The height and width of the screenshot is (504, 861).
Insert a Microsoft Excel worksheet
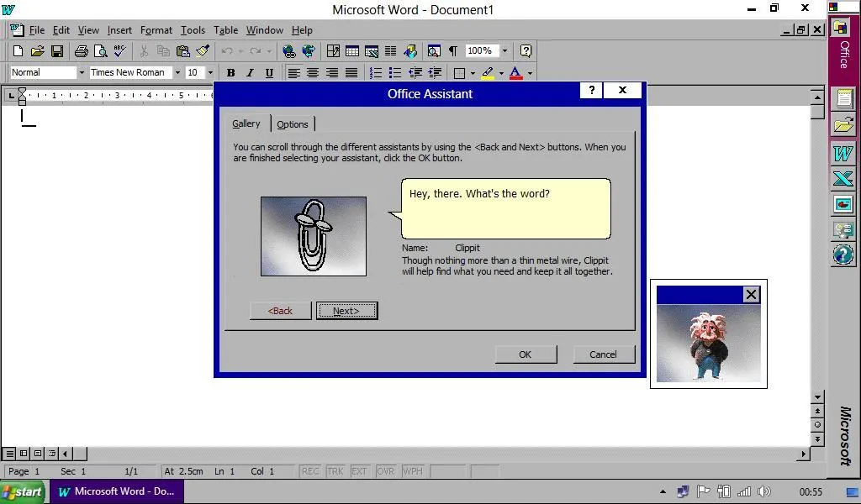pos(372,50)
